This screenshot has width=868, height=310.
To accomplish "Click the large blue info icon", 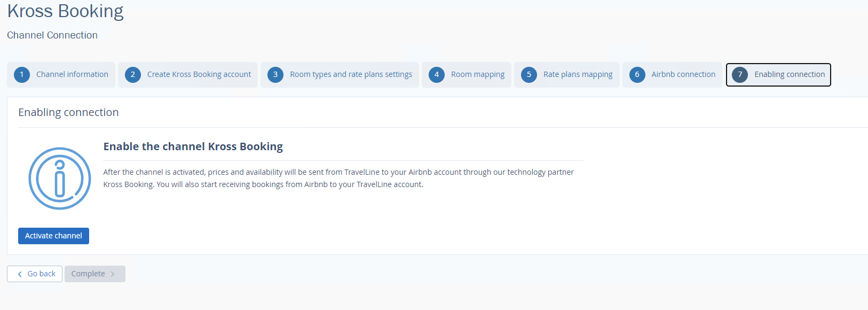I will 60,179.
